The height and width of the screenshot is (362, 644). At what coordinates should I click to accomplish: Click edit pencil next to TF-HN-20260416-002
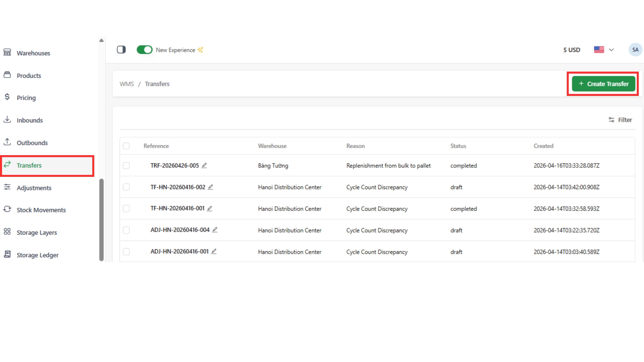210,187
